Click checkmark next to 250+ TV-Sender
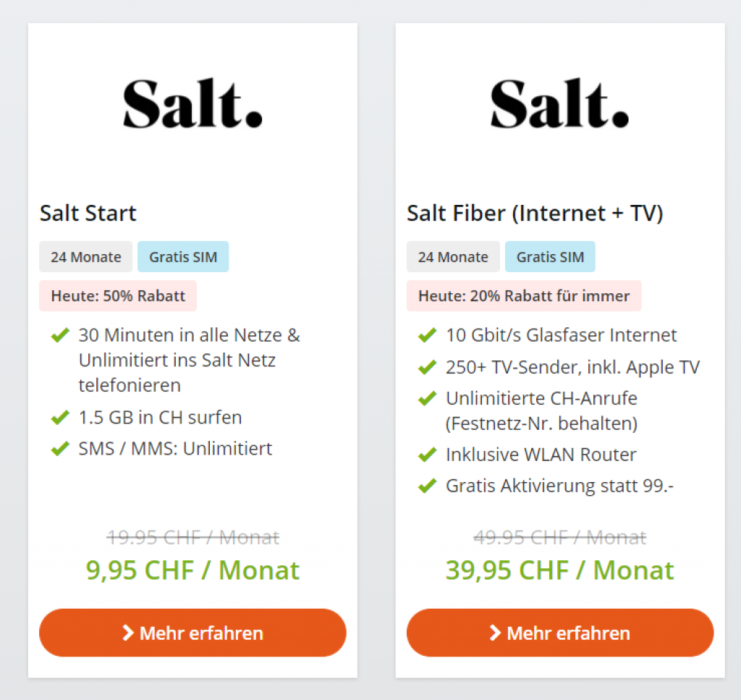The image size is (741, 700). 427,367
